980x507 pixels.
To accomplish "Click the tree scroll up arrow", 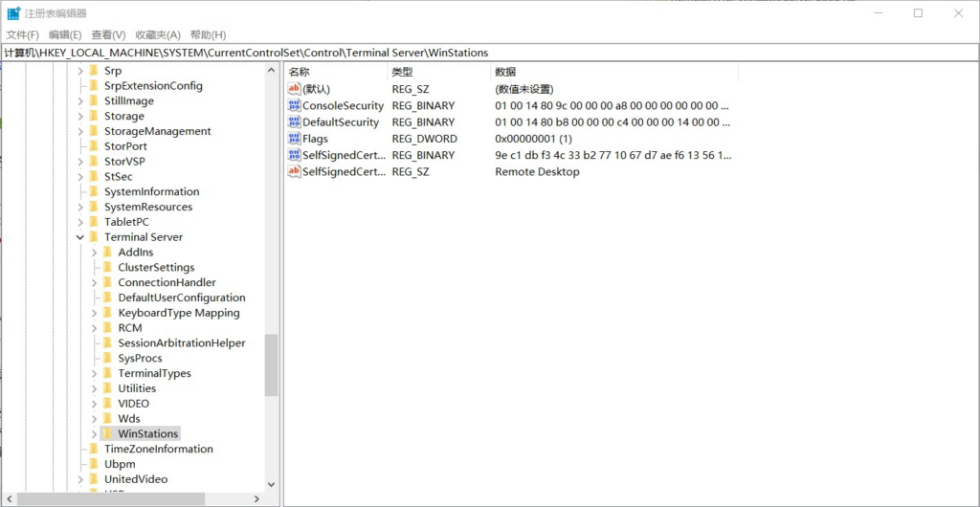I will tap(271, 71).
